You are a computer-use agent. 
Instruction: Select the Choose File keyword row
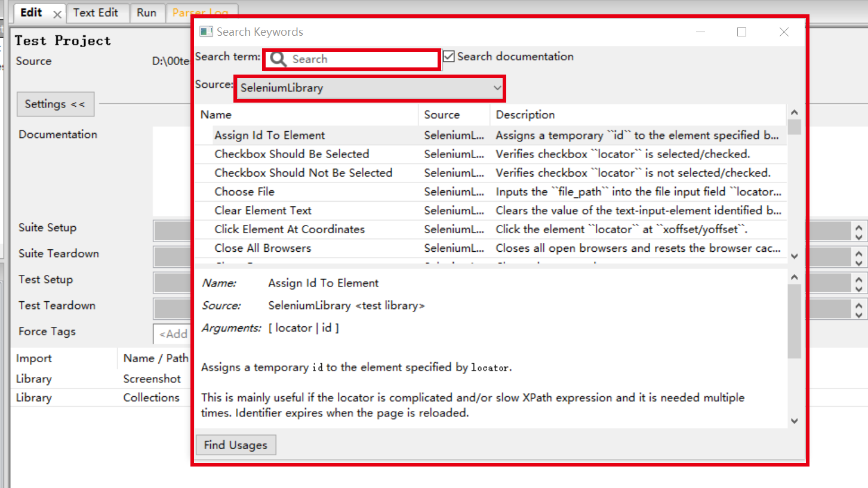tap(491, 192)
